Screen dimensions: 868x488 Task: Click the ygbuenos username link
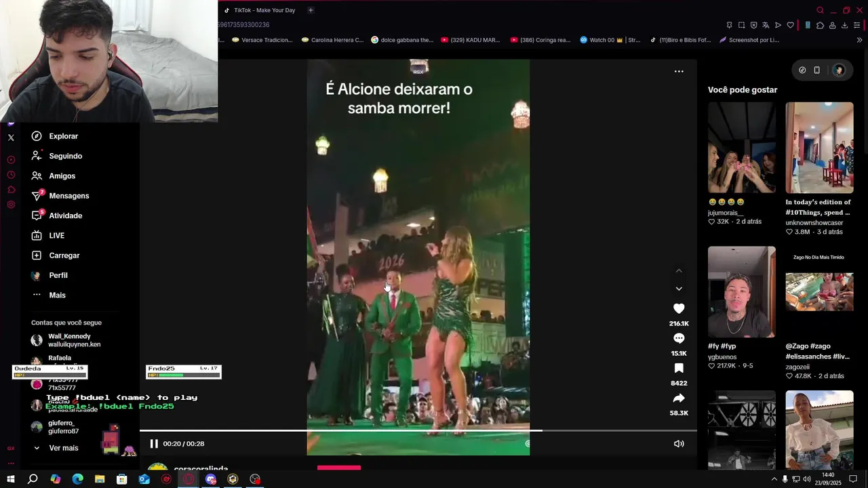pyautogui.click(x=722, y=357)
